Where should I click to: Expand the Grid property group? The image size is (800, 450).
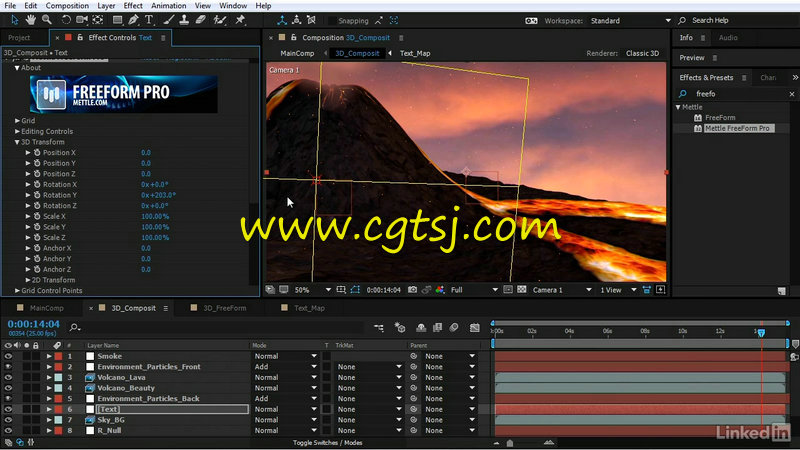(x=17, y=121)
